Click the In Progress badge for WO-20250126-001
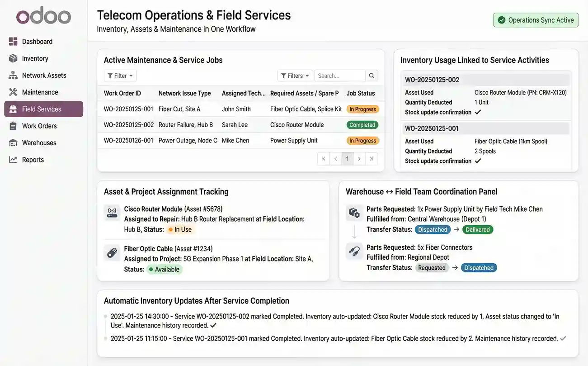 362,140
